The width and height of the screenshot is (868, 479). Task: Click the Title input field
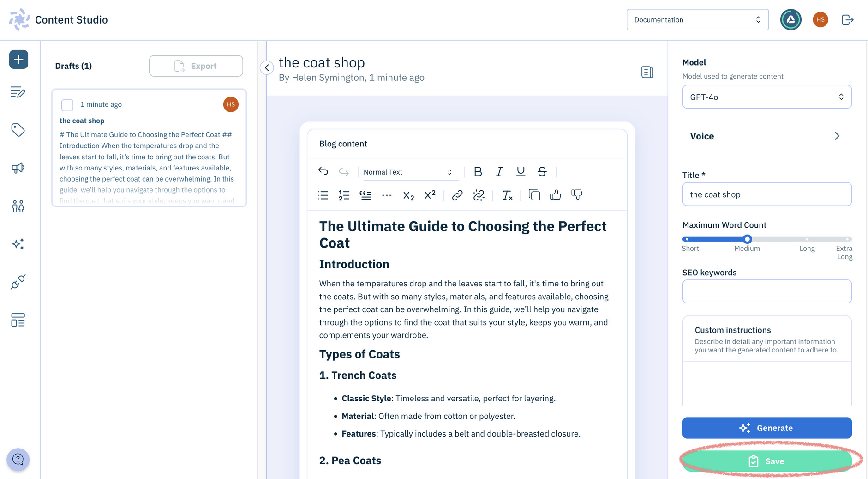[x=766, y=194]
